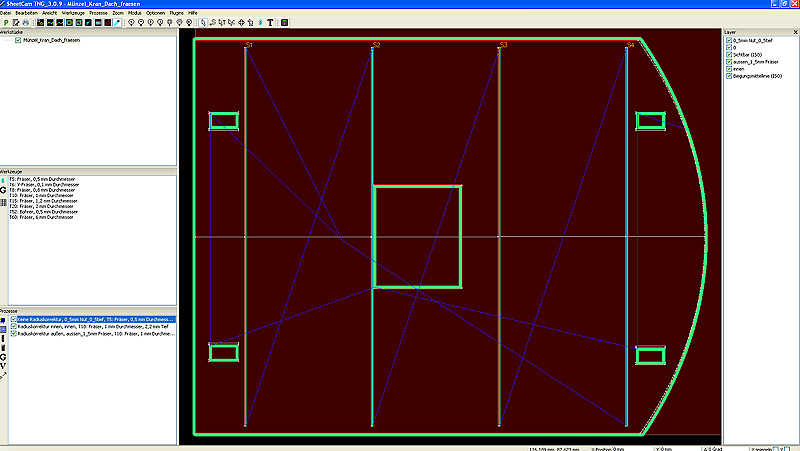Click the yellow material-view icon in toolbar
800x451 pixels.
(x=40, y=22)
